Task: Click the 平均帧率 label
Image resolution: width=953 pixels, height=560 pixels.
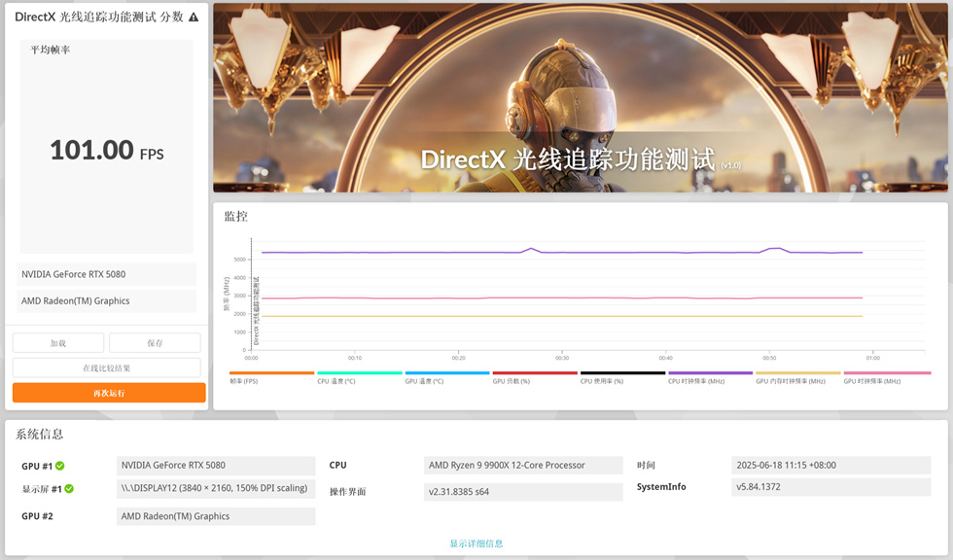Action: click(51, 50)
